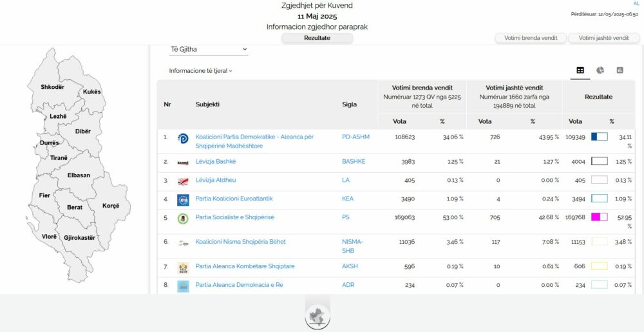Switch language using the AL link

(x=636, y=4)
